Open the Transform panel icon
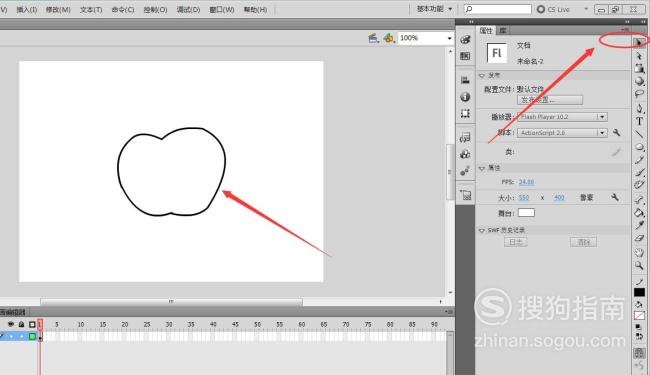This screenshot has height=375, width=650. 465,113
